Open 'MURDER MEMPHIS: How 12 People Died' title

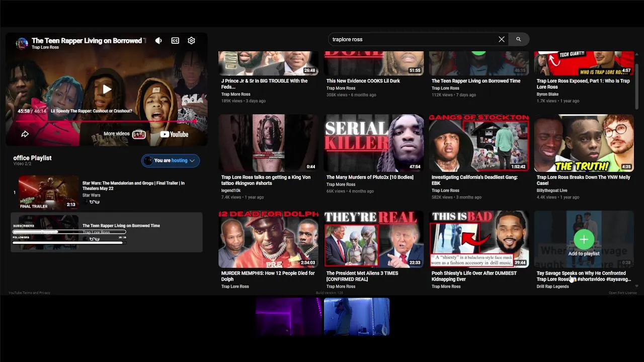coord(268,277)
